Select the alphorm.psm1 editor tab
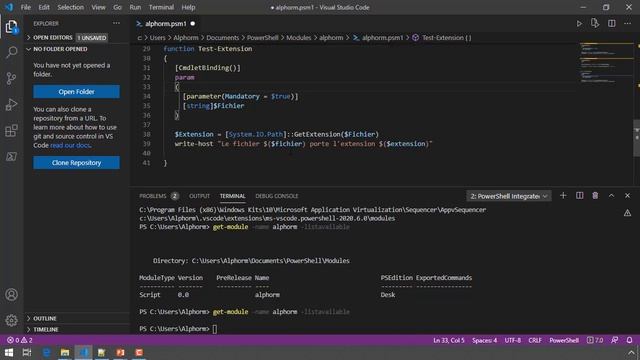 (x=166, y=24)
